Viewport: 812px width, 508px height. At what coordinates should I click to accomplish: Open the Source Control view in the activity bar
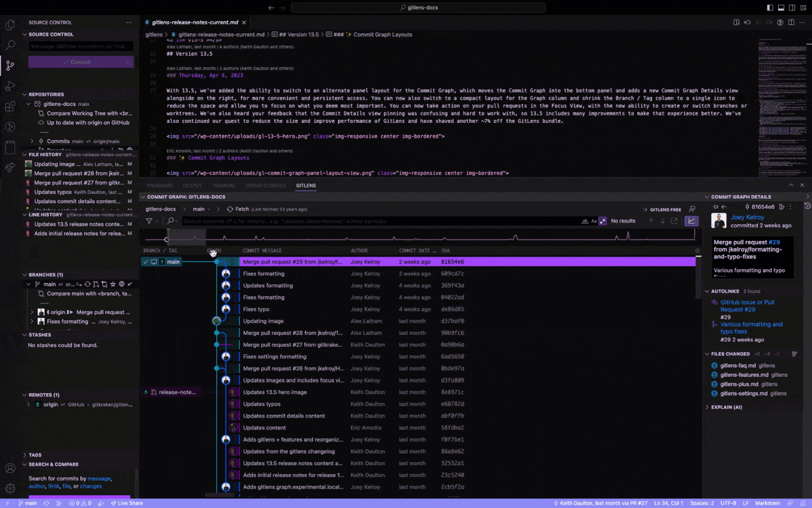tap(10, 65)
